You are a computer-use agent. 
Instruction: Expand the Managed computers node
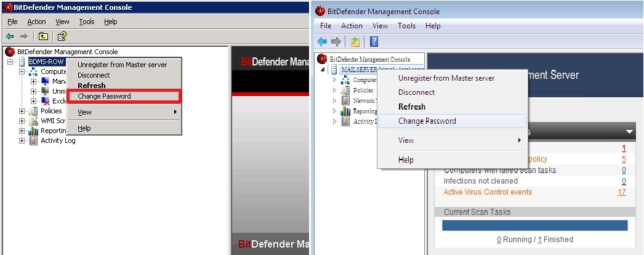click(34, 81)
